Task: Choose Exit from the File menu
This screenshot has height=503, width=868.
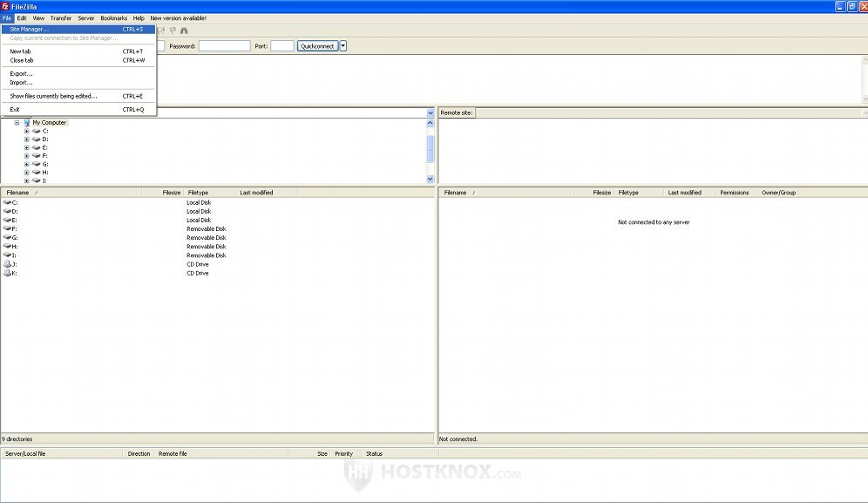Action: point(78,110)
